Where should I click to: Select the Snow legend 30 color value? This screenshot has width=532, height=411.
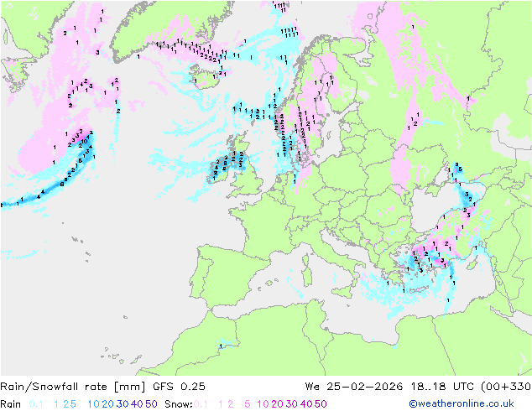pos(292,404)
